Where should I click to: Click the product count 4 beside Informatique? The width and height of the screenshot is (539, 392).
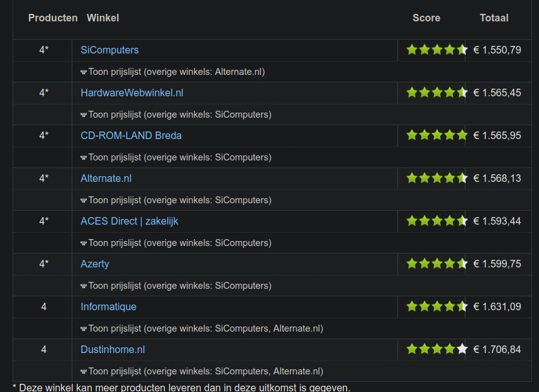(43, 306)
